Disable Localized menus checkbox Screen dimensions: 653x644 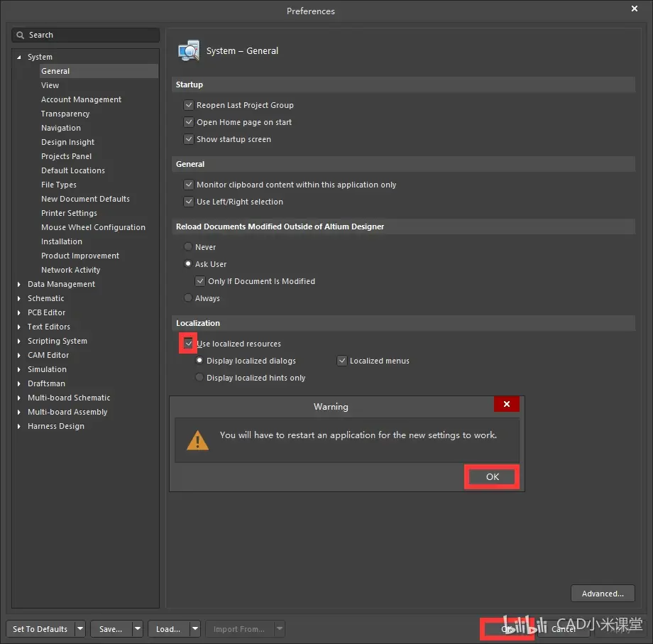point(342,360)
